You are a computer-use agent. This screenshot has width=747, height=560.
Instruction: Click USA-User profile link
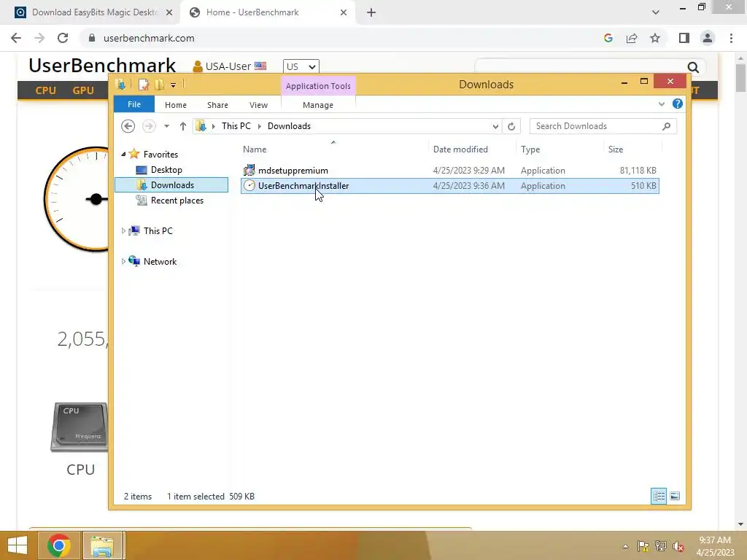click(x=228, y=66)
